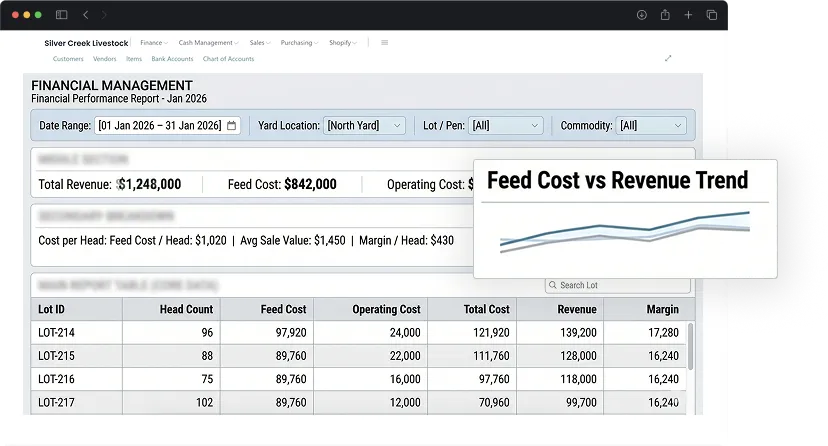Click the browser back arrow
Viewport: 828px width, 446px height.
pos(86,15)
